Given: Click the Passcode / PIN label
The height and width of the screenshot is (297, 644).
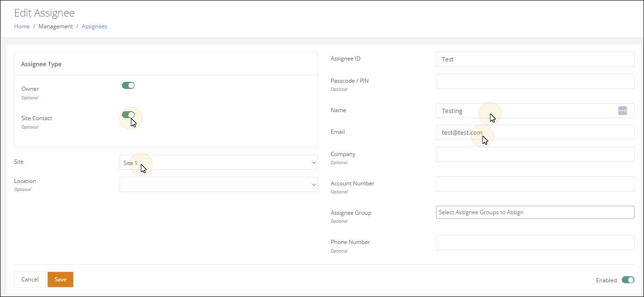Looking at the screenshot, I should click(350, 81).
